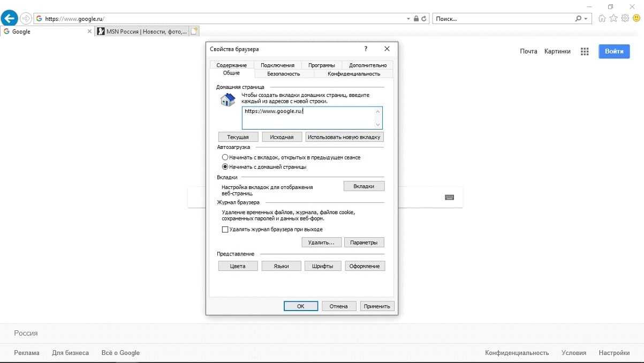Open the Настройки footer link
This screenshot has height=363, width=644.
click(614, 353)
